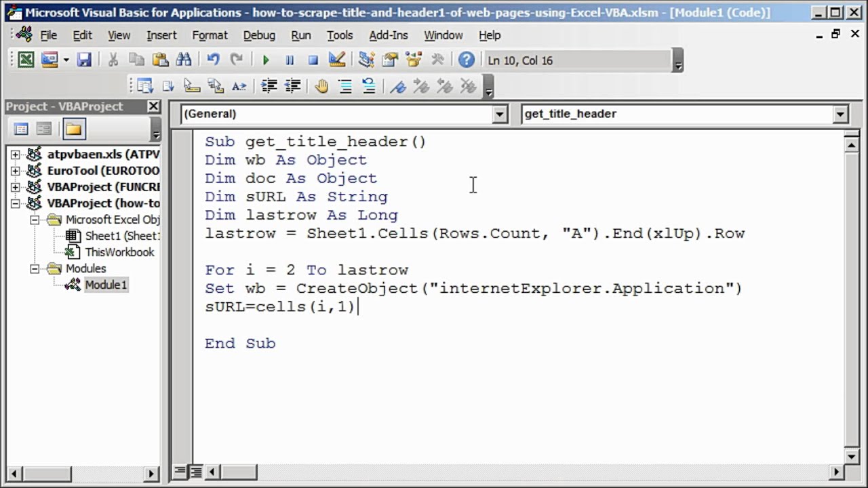The height and width of the screenshot is (488, 868).
Task: Open Find with the binoculars icon
Action: pyautogui.click(x=184, y=60)
